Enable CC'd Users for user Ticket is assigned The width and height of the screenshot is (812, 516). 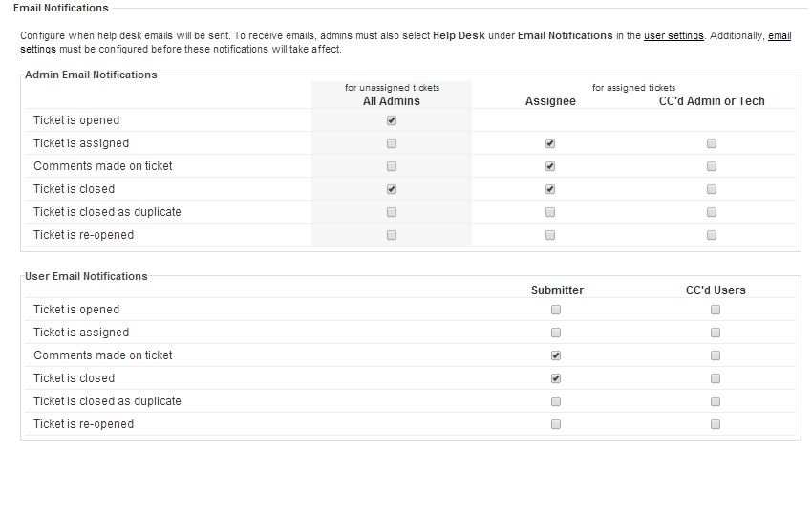(716, 333)
